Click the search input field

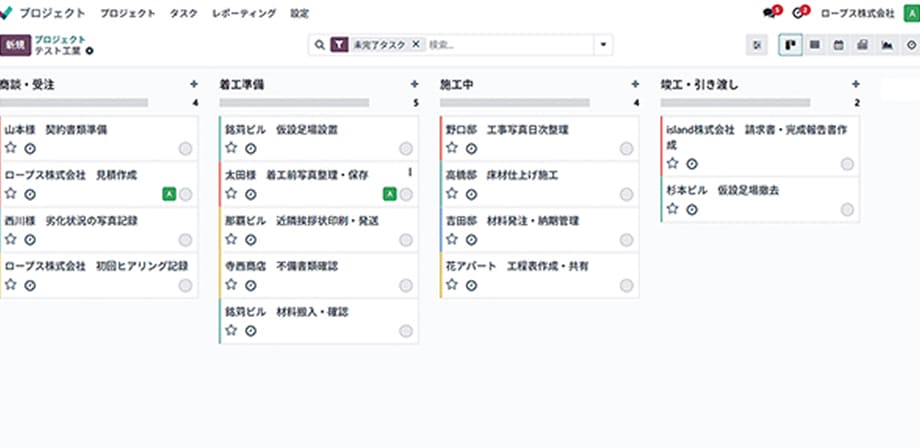pyautogui.click(x=509, y=45)
